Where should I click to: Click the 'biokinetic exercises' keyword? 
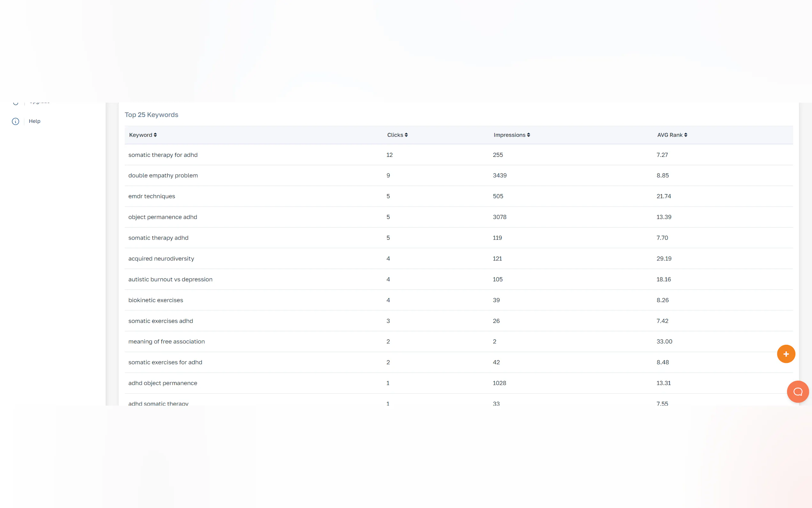(155, 300)
